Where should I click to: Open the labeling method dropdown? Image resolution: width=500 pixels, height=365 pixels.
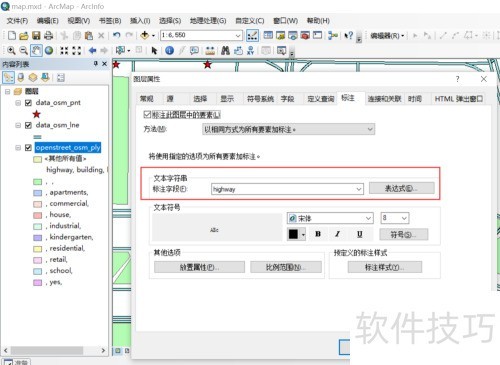[x=370, y=129]
